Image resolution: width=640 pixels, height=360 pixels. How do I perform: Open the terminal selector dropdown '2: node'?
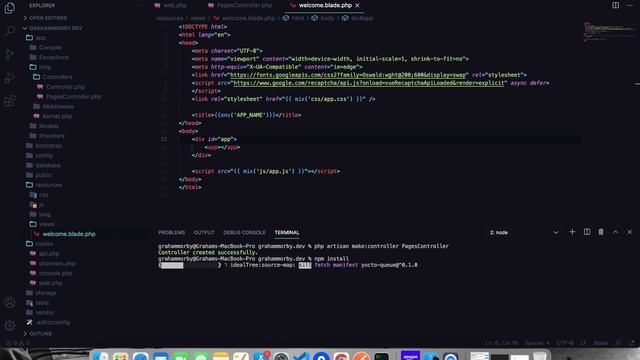(524, 232)
